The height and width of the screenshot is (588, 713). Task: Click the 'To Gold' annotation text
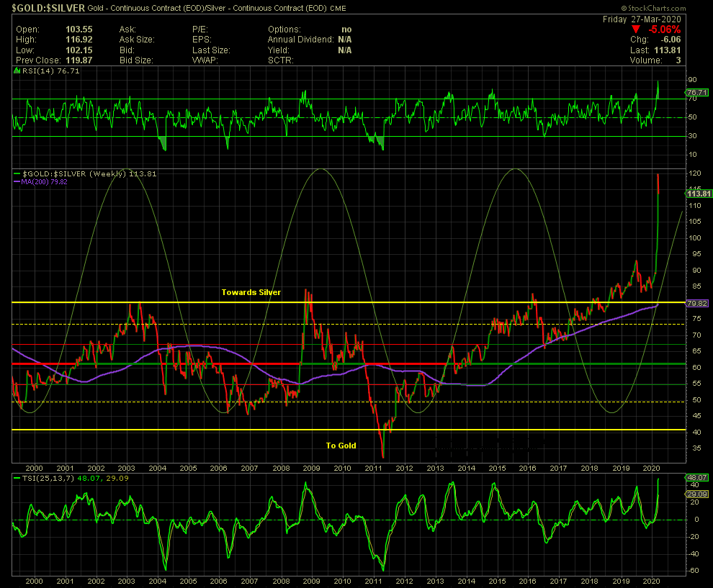coord(341,445)
